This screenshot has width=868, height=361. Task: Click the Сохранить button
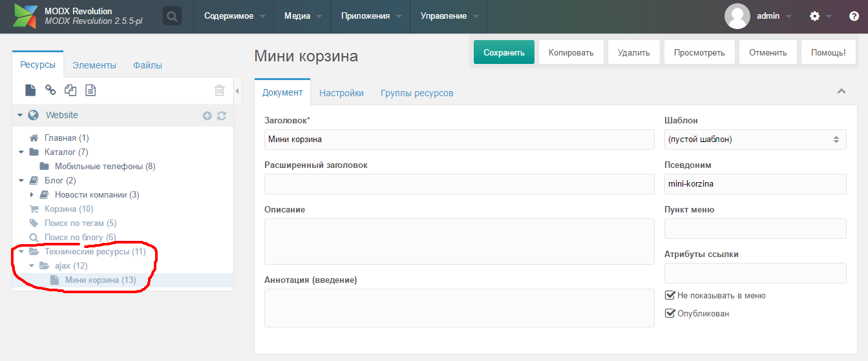(504, 52)
